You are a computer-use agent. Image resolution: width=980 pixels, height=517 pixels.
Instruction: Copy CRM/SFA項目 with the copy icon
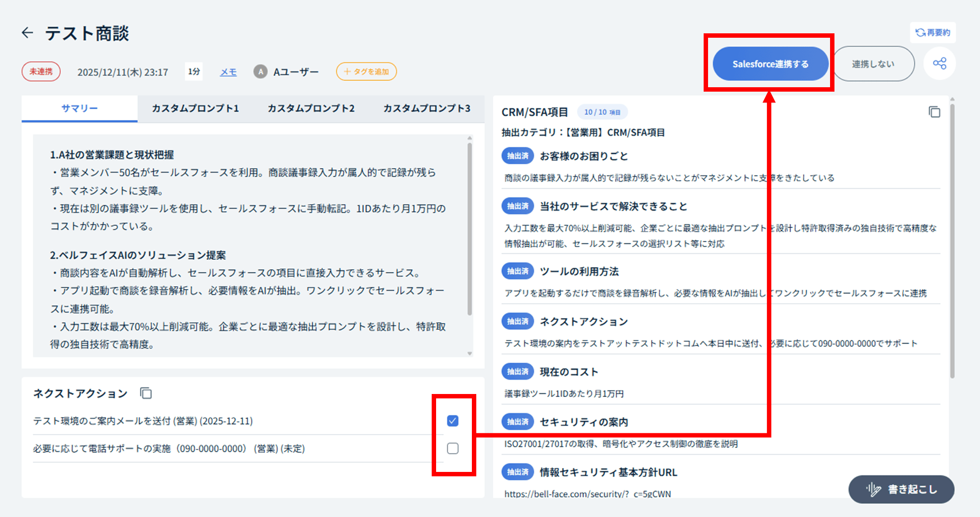(934, 112)
